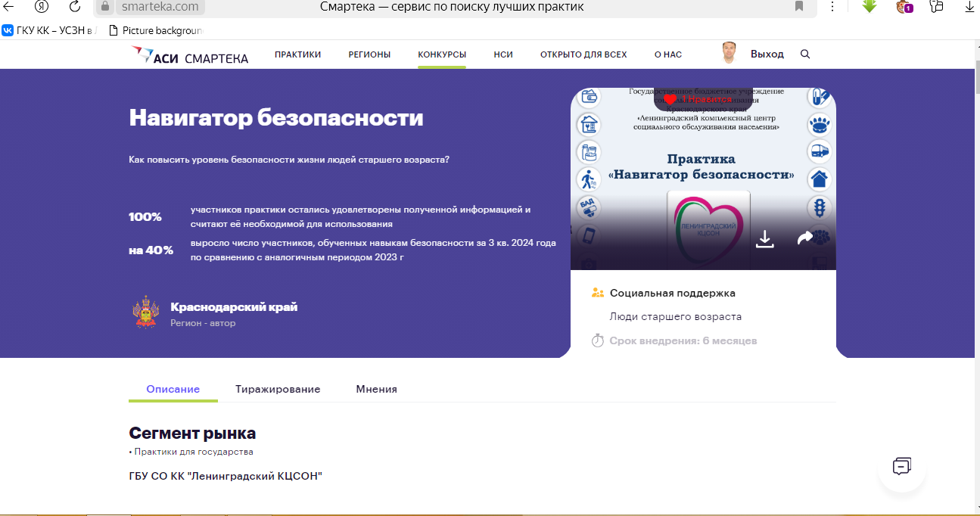Image resolution: width=980 pixels, height=516 pixels.
Task: Click the Сегмент рынка heading
Action: coord(192,434)
